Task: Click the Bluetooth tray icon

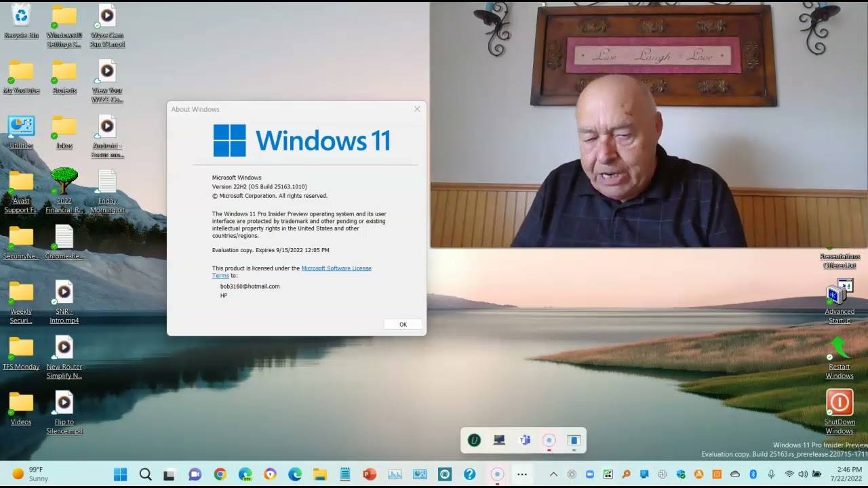Action: (x=753, y=474)
